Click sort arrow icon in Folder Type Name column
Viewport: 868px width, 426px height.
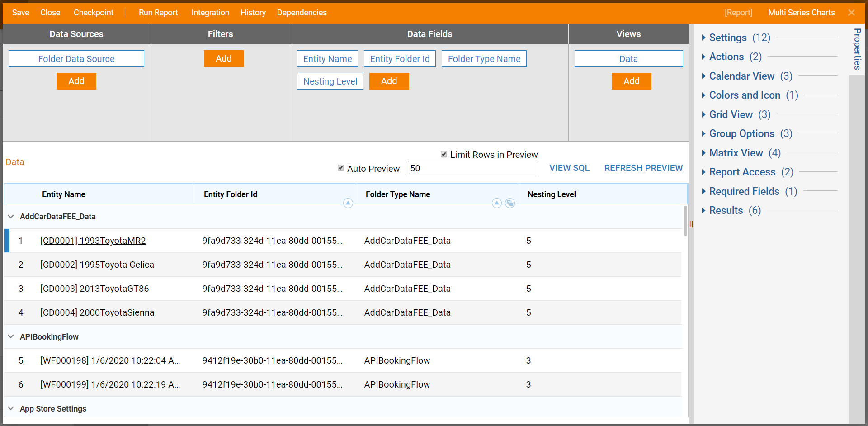pos(496,203)
